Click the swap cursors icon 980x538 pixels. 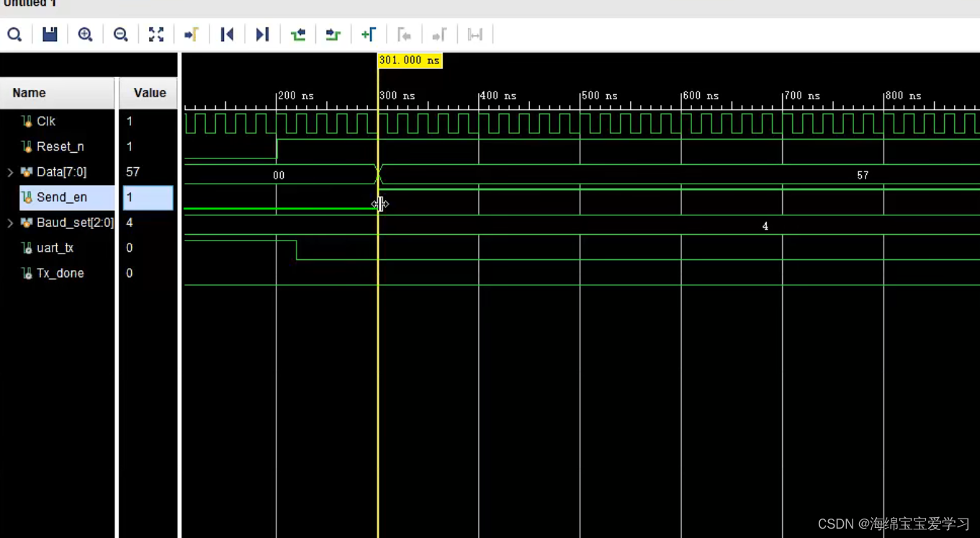point(475,35)
